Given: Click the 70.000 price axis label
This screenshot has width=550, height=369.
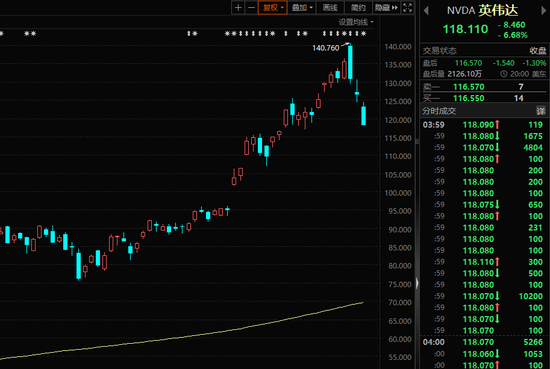Looking at the screenshot, I should pyautogui.click(x=400, y=303).
